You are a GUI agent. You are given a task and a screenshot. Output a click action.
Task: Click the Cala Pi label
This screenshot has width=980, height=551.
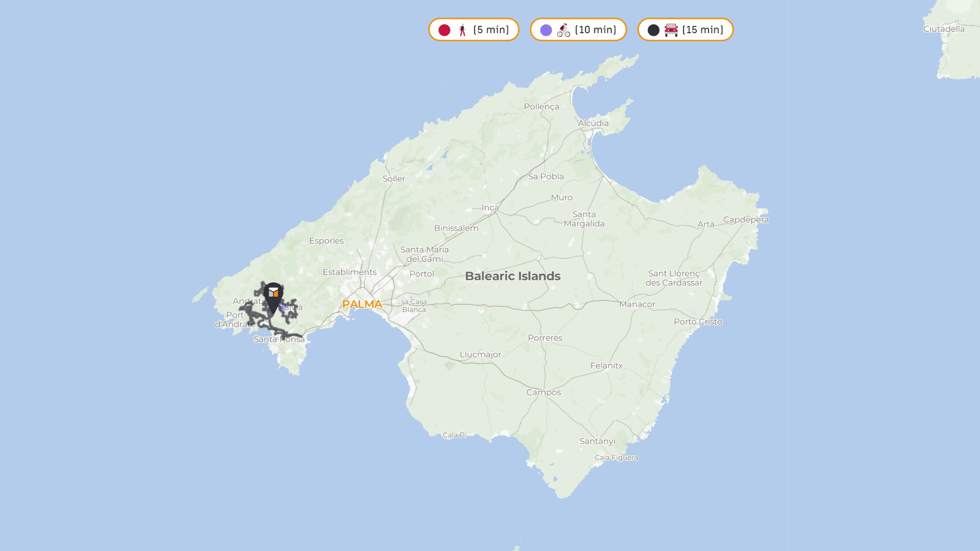coord(454,435)
